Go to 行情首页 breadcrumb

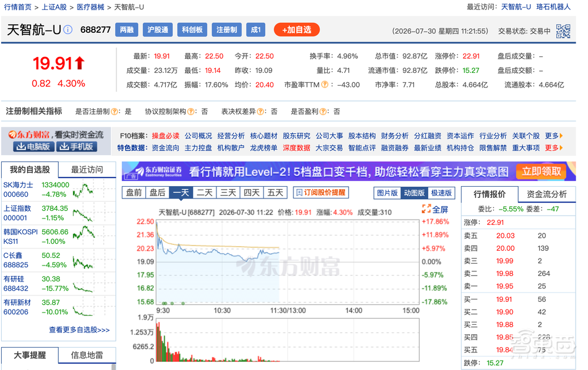pos(18,7)
